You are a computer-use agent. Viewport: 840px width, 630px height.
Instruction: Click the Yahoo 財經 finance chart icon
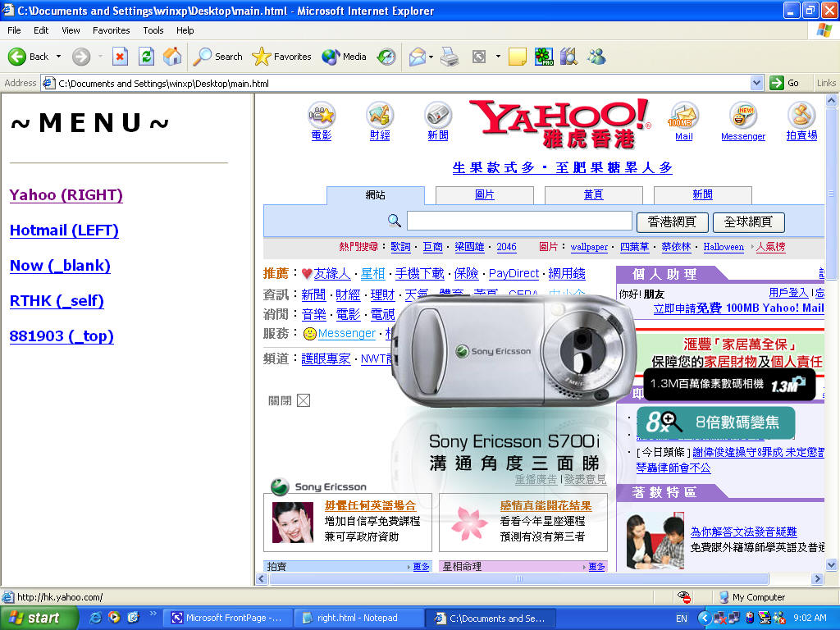pyautogui.click(x=380, y=115)
